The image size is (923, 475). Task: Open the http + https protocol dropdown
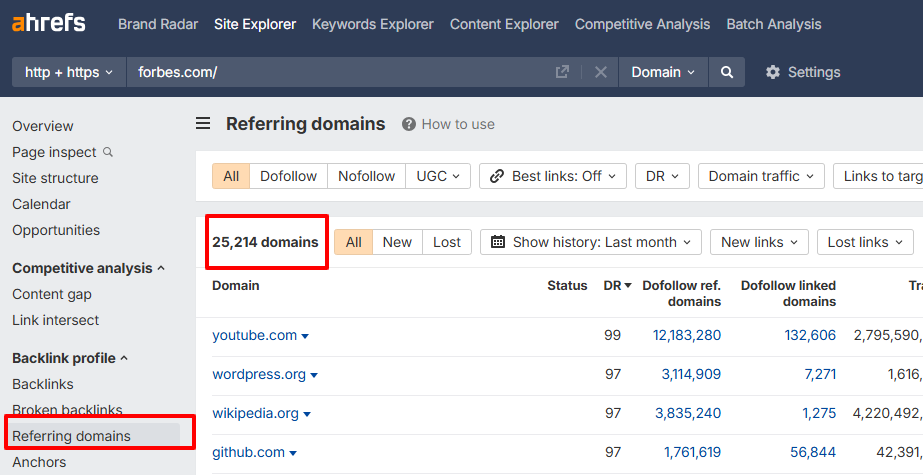pos(69,72)
